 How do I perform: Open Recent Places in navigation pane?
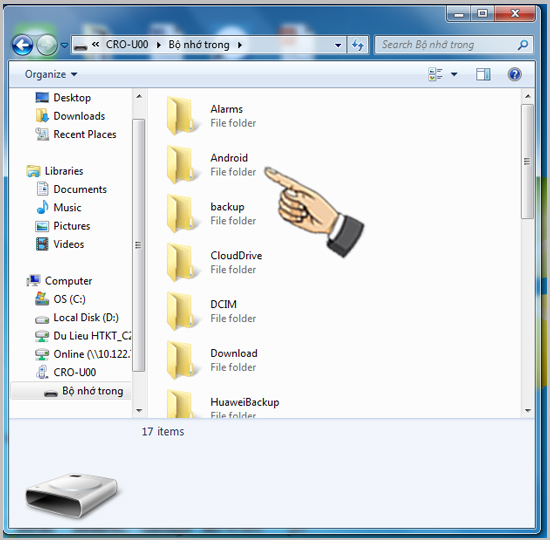point(76,134)
